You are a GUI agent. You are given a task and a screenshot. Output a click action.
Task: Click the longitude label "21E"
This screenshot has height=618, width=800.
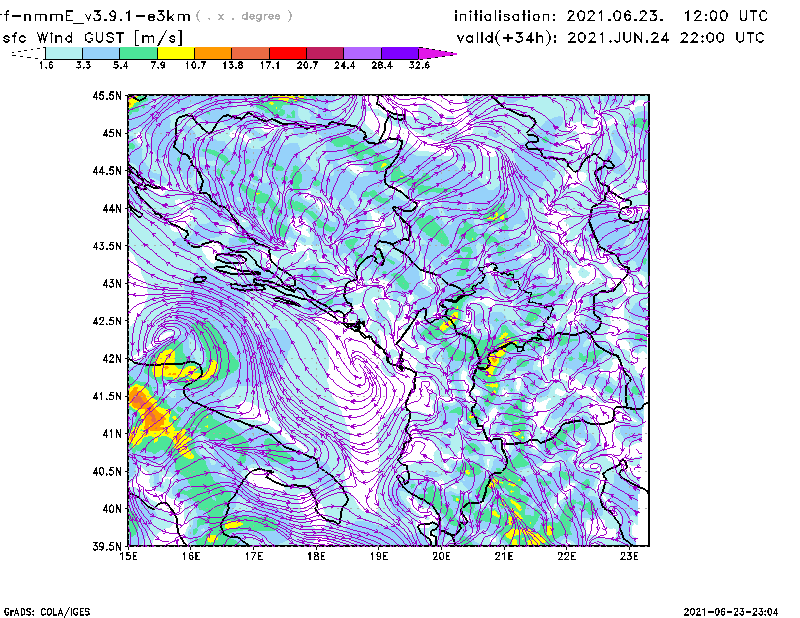(504, 556)
